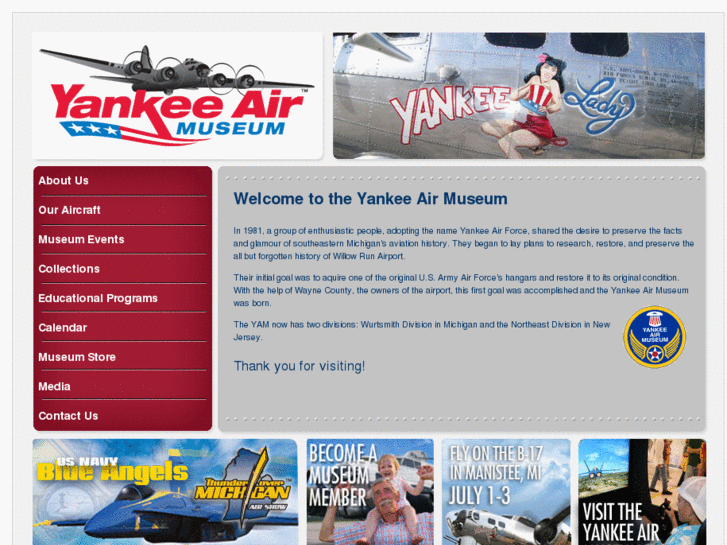Click the Thank you for visiting text
The image size is (727, 545).
coord(300,366)
